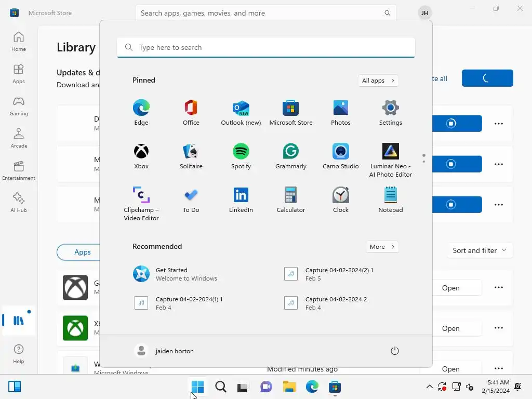Expand All apps list
532x399 pixels.
378,81
